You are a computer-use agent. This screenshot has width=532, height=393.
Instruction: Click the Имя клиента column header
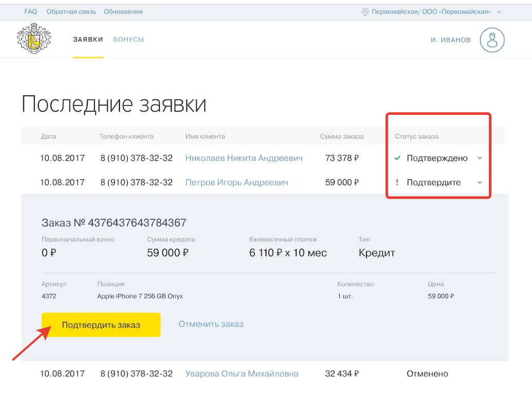point(206,136)
